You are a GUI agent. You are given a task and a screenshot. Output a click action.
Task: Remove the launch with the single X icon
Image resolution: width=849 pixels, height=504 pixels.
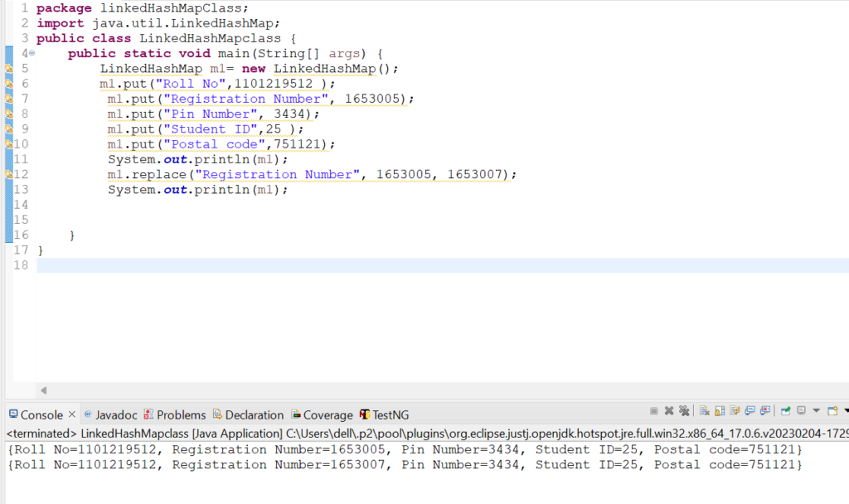click(669, 411)
